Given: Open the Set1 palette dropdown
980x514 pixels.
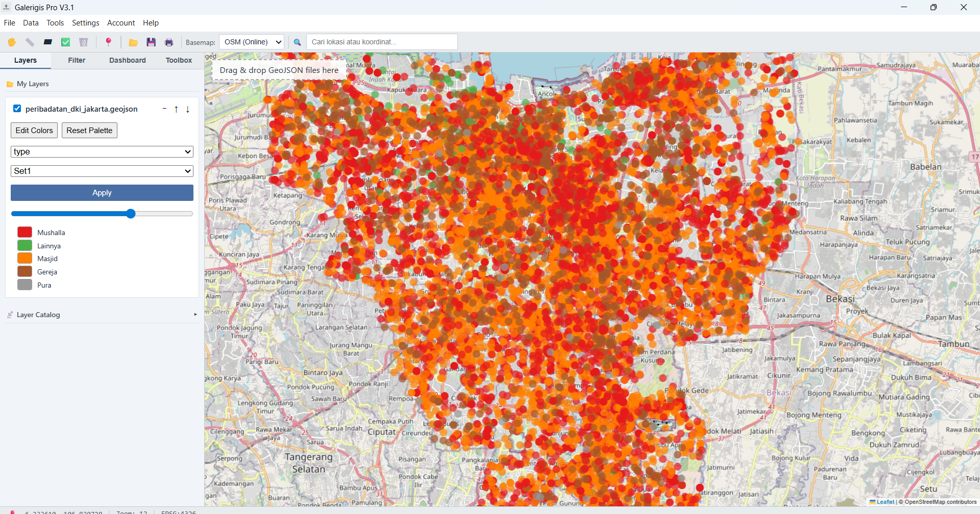Looking at the screenshot, I should (x=102, y=171).
